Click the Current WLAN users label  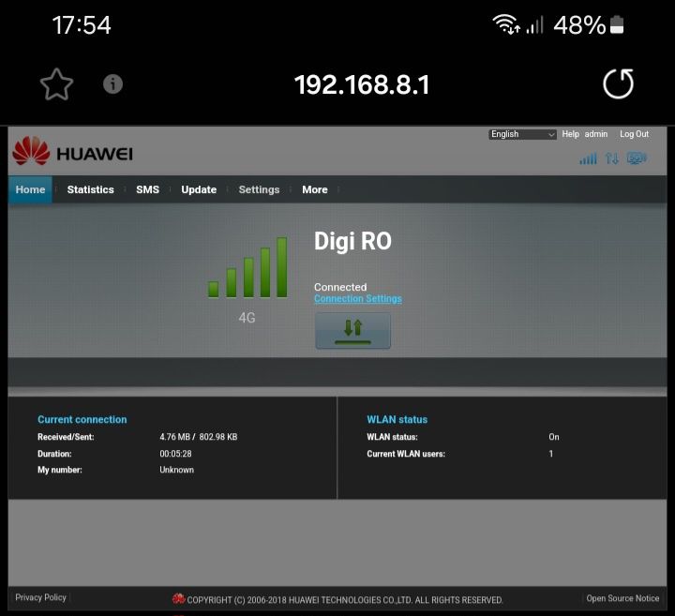coord(406,454)
